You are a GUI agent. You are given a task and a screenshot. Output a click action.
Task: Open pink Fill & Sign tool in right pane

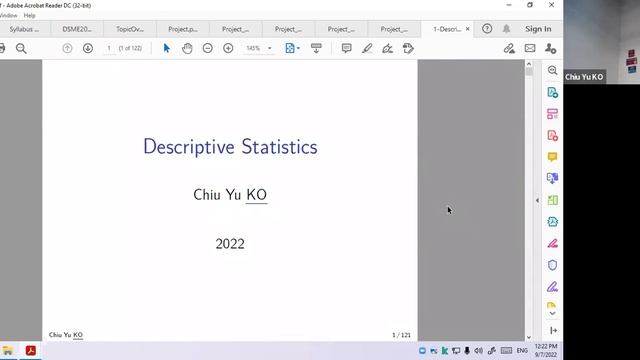point(552,243)
